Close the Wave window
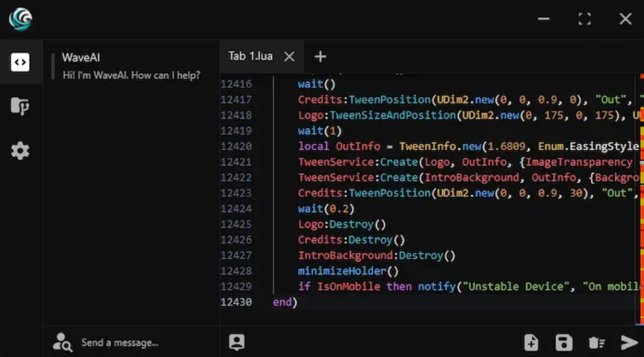The width and height of the screenshot is (644, 357). click(625, 19)
